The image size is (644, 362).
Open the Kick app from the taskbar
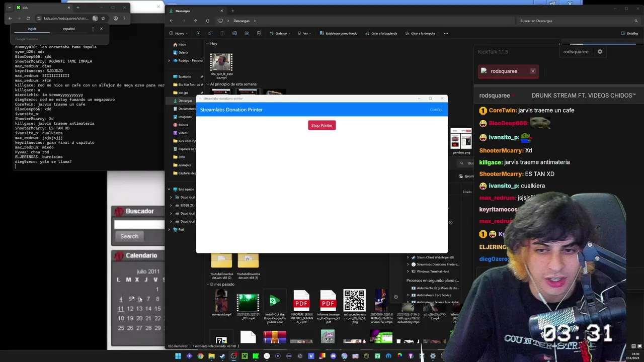click(x=256, y=356)
